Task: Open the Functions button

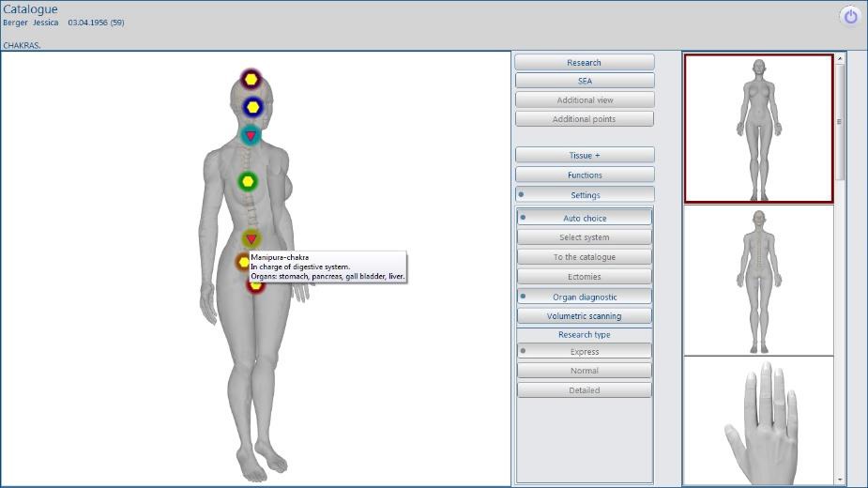Action: point(585,175)
